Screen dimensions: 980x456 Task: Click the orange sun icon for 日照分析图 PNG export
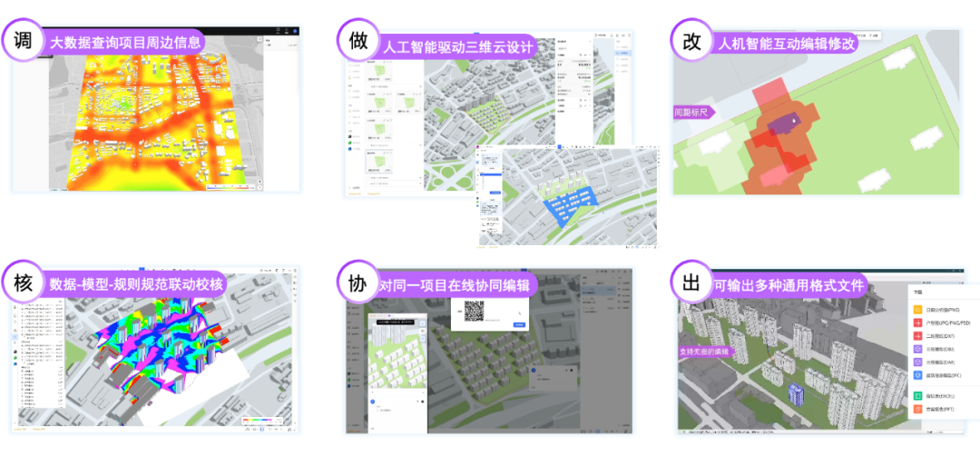tap(916, 310)
